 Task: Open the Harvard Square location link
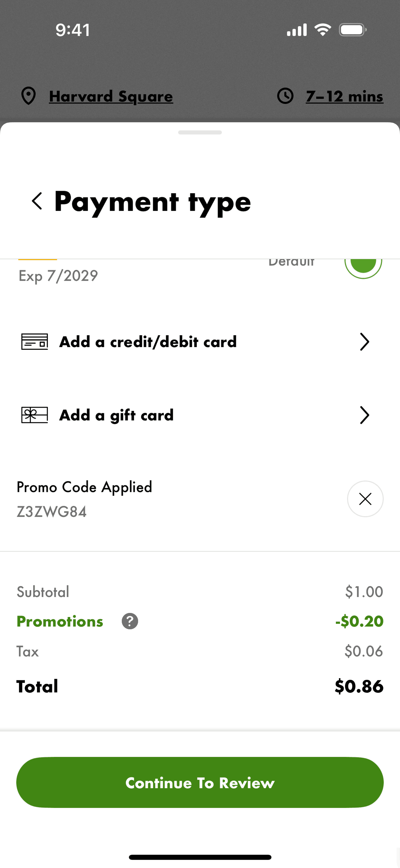pyautogui.click(x=111, y=96)
